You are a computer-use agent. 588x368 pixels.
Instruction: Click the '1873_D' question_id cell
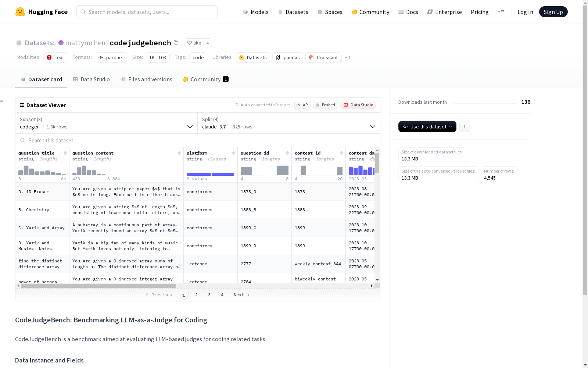pyautogui.click(x=265, y=192)
